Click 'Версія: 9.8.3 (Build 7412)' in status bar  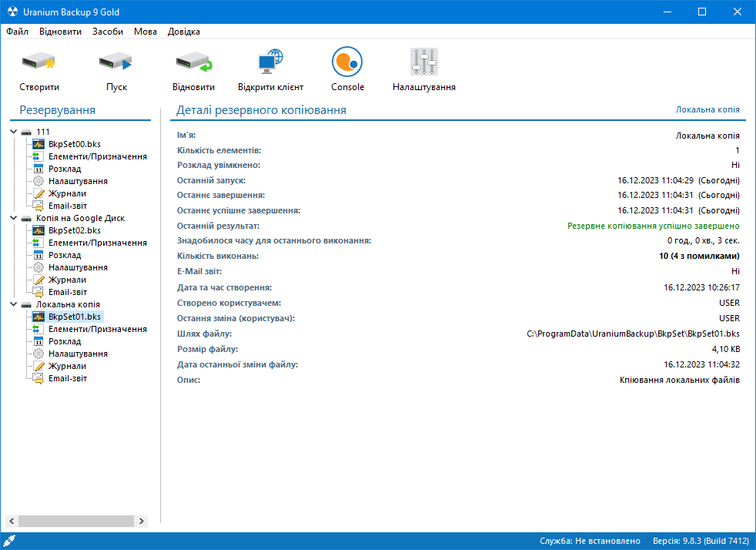pos(701,541)
